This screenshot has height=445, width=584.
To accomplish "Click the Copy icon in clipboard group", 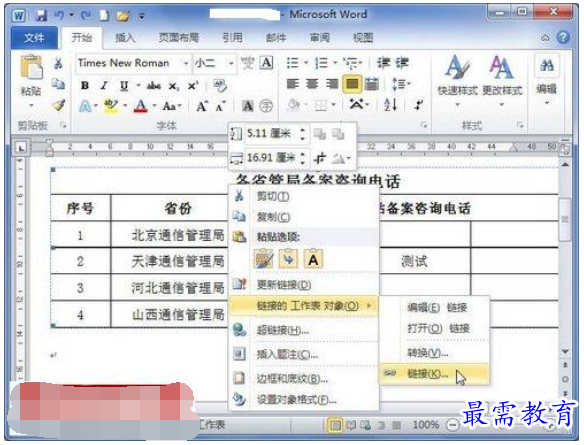I will coord(58,84).
